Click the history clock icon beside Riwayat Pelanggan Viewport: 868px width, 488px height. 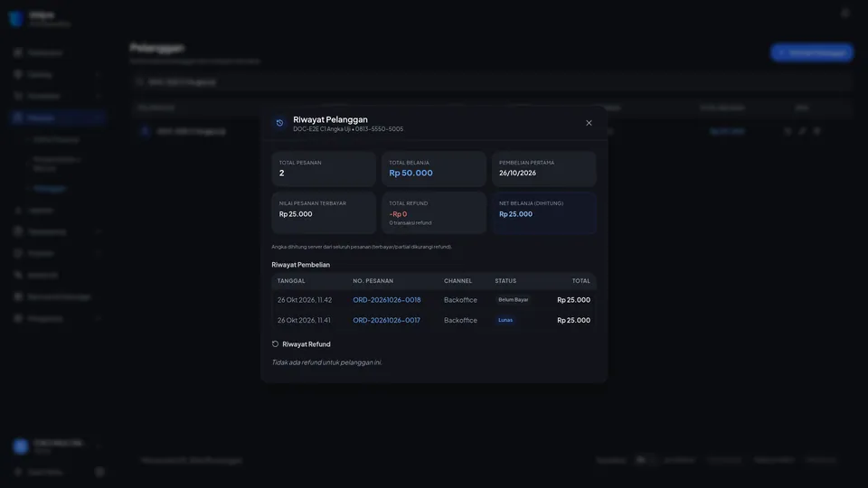(279, 123)
